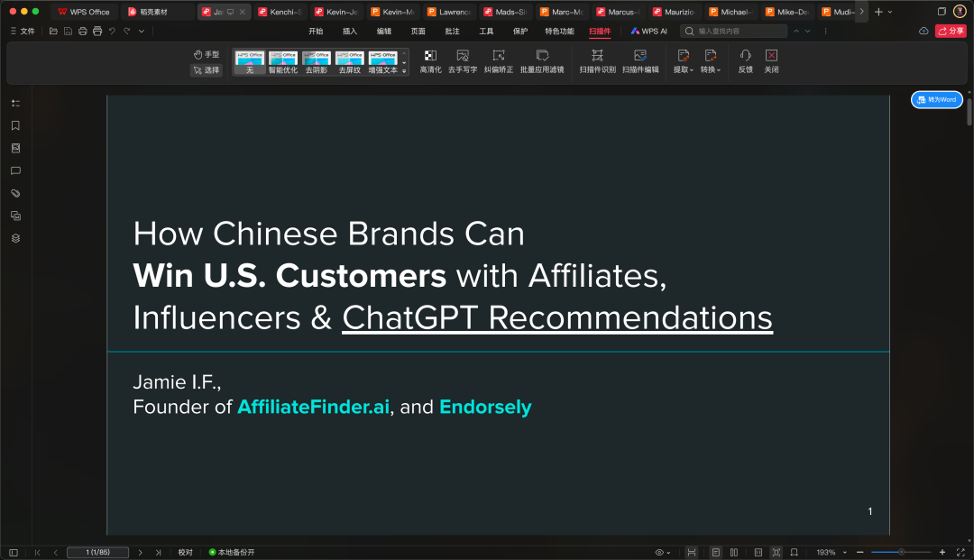Image resolution: width=974 pixels, height=560 pixels.
Task: Open the bookmark panel in sidebar
Action: point(15,125)
